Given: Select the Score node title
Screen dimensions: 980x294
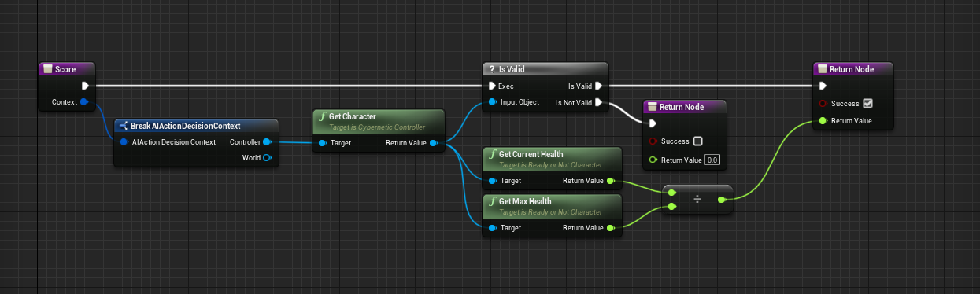Looking at the screenshot, I should click(68, 69).
